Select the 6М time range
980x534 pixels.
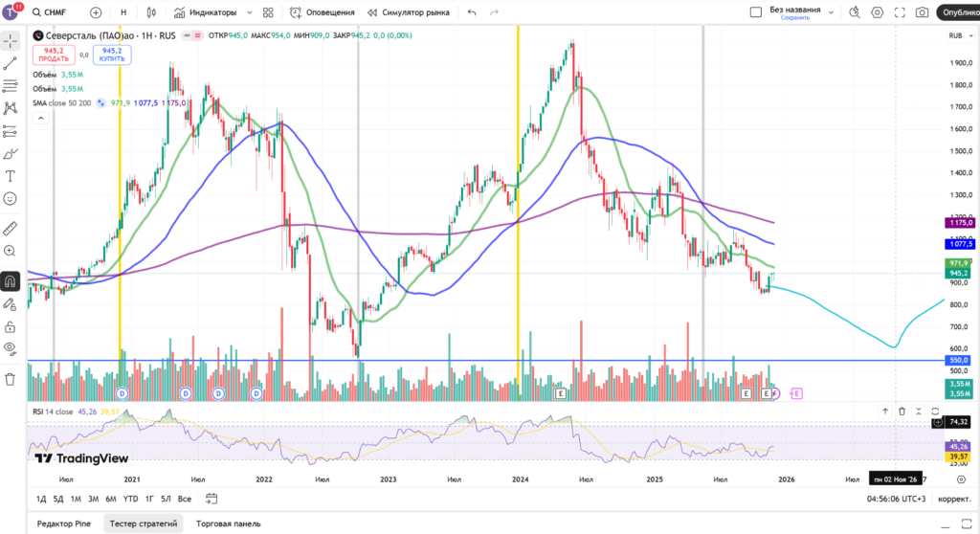[x=111, y=499]
